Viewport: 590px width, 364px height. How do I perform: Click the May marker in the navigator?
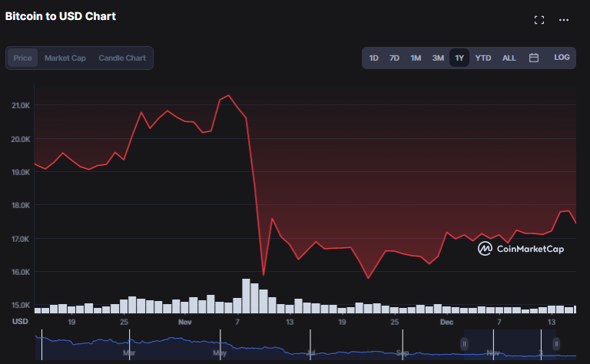tap(220, 352)
